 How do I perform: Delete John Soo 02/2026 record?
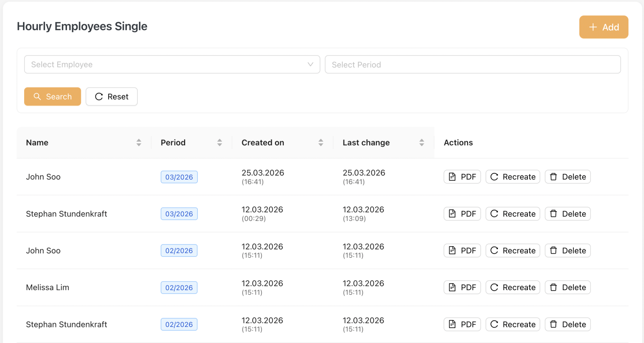click(x=568, y=251)
